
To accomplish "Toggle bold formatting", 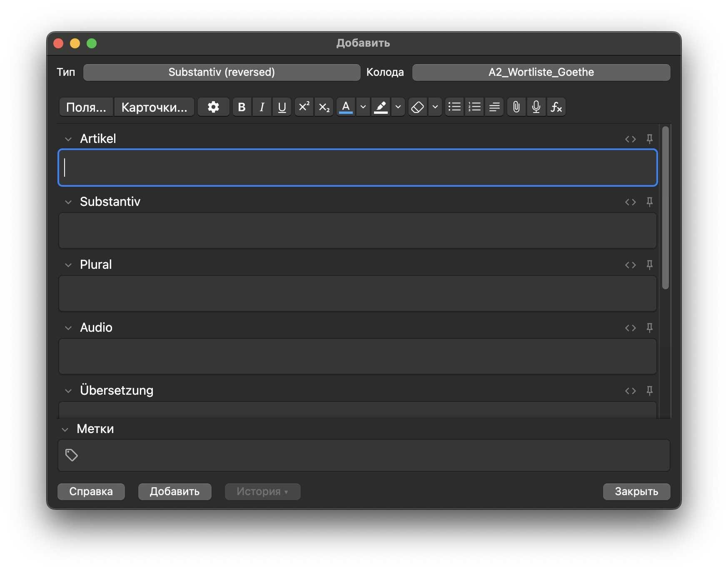I will [x=242, y=107].
